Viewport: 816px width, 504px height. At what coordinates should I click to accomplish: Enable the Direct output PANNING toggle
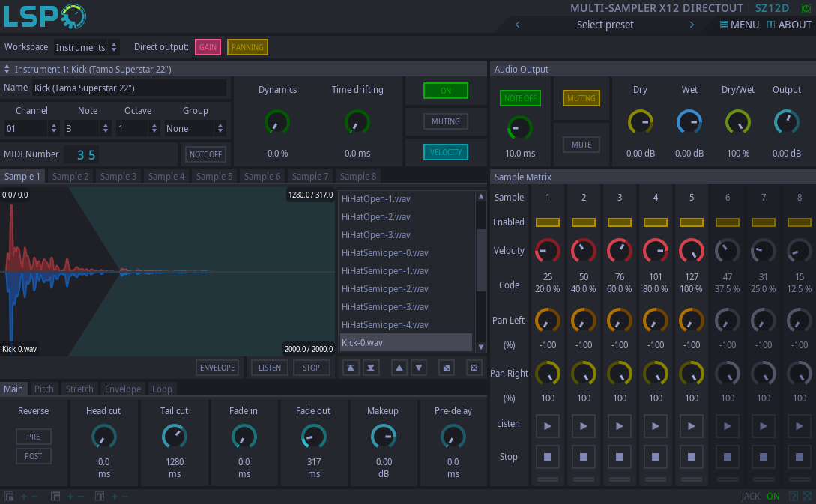[247, 47]
